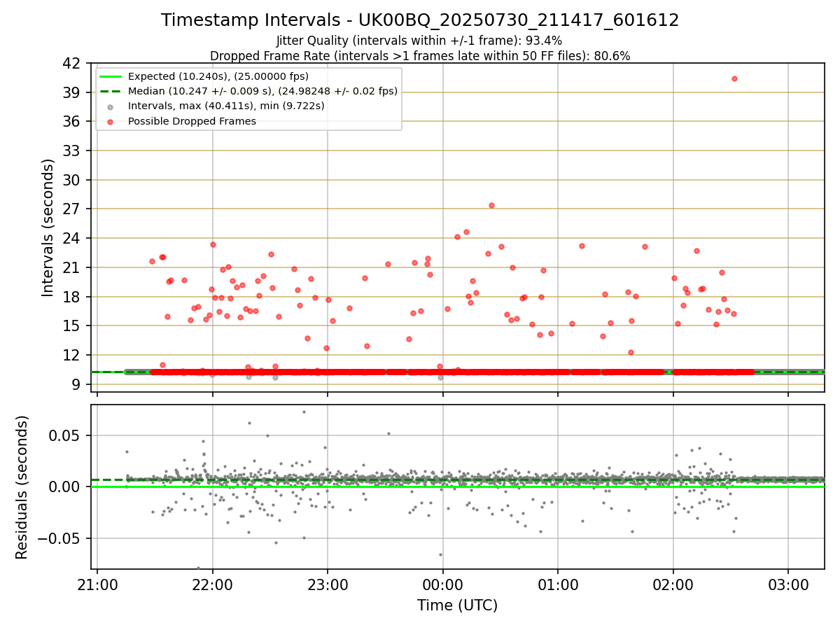The width and height of the screenshot is (840, 630).
Task: Click the "18" tick on the intervals axis
Action: 71,297
